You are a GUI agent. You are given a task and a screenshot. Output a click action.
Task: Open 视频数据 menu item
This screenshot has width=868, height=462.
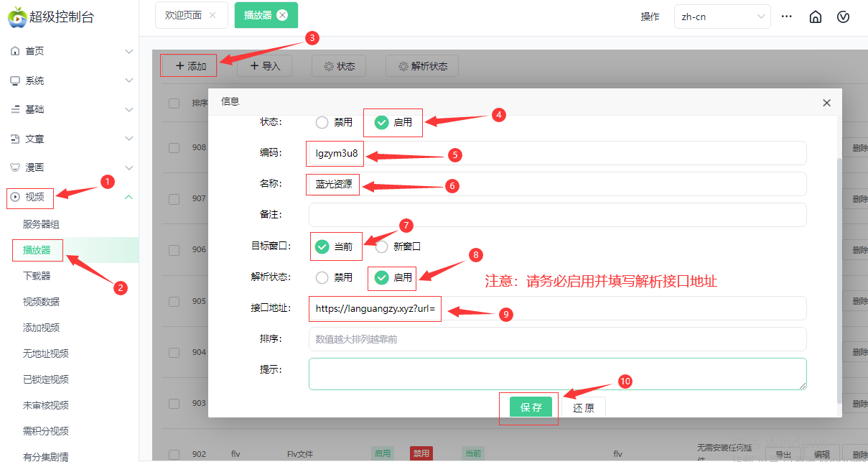tap(42, 302)
